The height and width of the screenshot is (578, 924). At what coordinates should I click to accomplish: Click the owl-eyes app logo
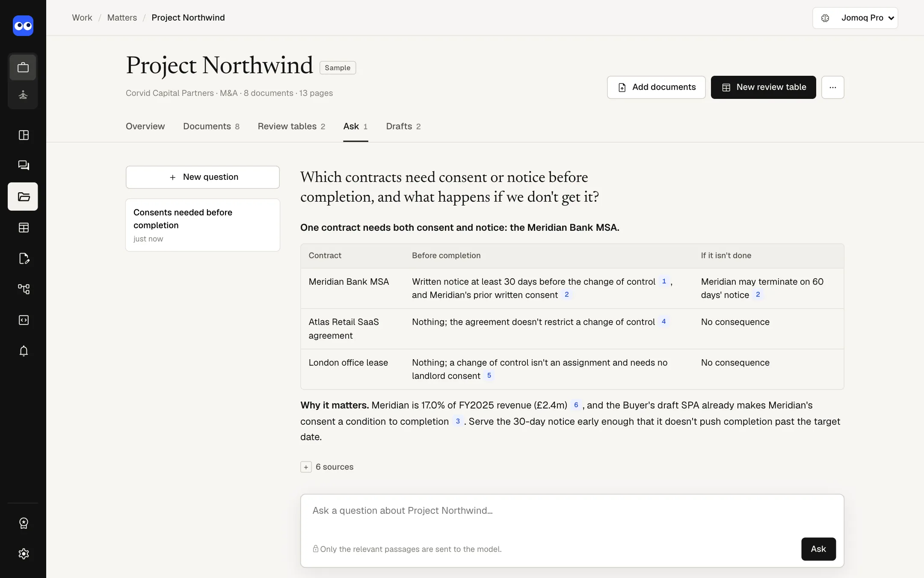tap(23, 26)
